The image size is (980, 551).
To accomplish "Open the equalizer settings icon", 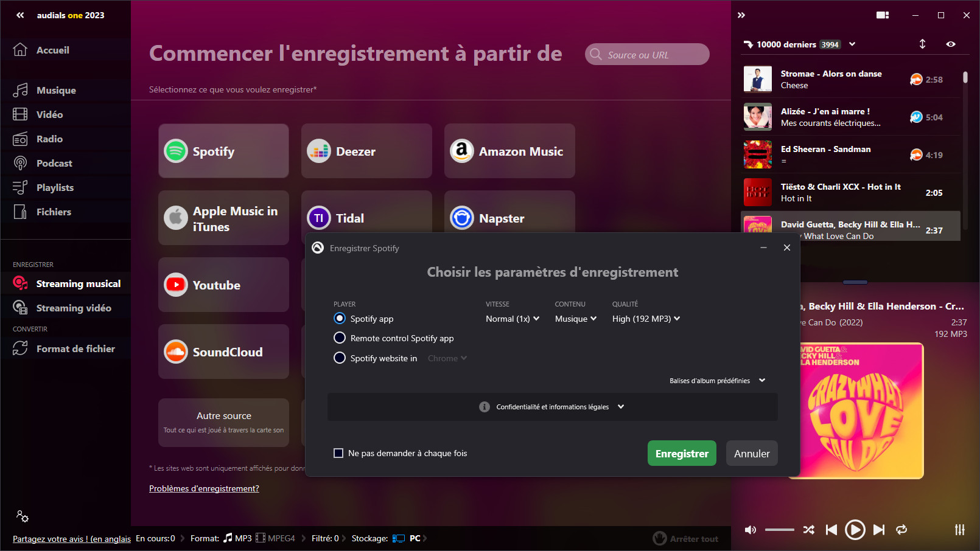I will (959, 530).
